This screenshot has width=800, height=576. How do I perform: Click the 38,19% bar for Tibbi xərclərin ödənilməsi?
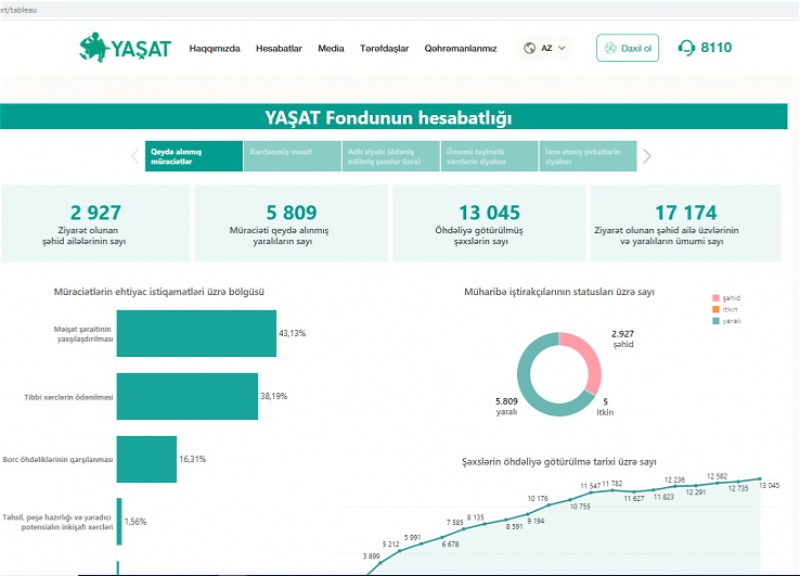tap(187, 396)
